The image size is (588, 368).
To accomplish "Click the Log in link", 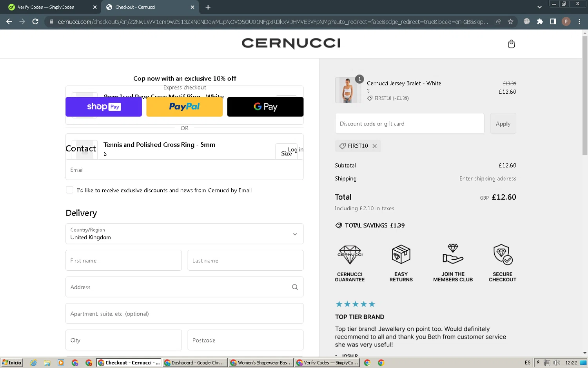I will click(296, 149).
